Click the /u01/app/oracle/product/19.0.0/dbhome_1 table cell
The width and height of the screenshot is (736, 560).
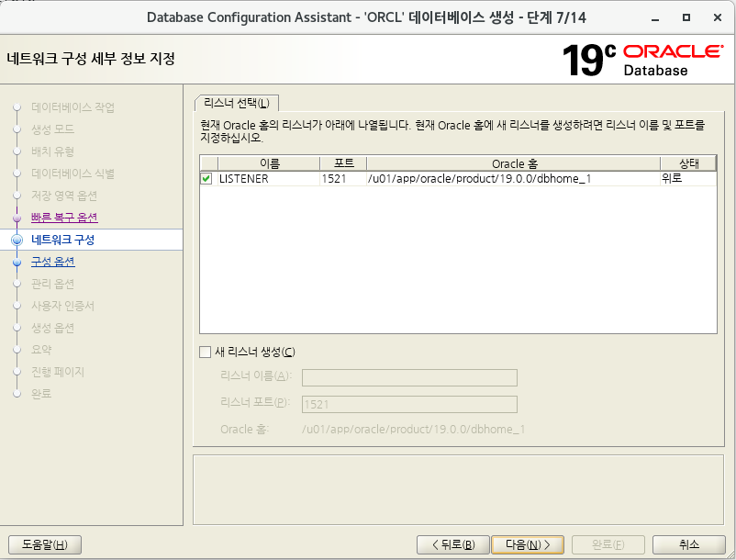pyautogui.click(x=514, y=179)
